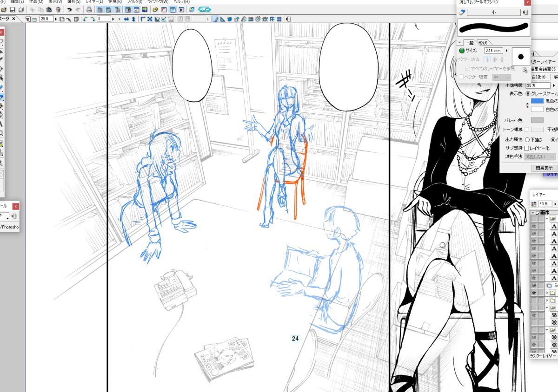Screen dimensions: 558x392
Task: Hide the ふ layer via its eye icon
Action: 534,285
